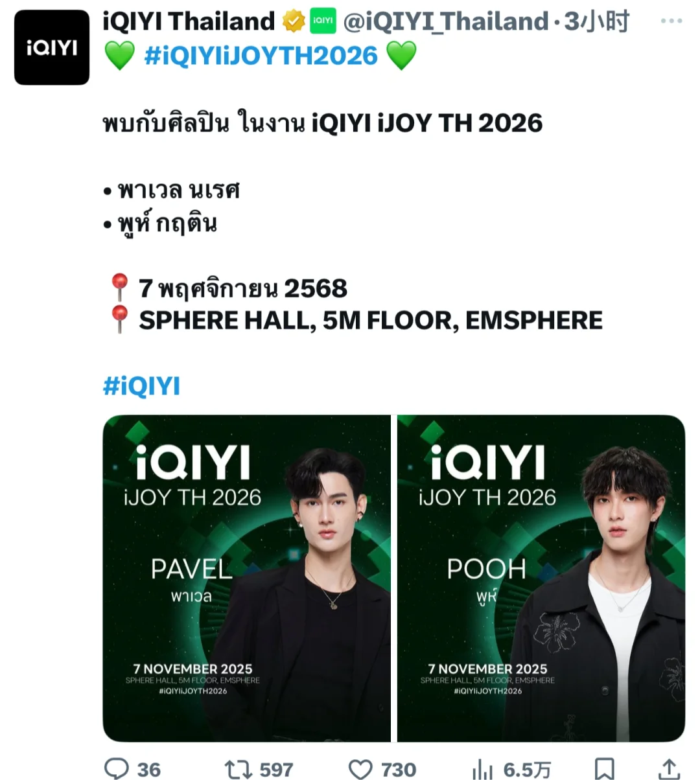The width and height of the screenshot is (700, 780).
Task: Click the retweet arrows icon
Action: tap(237, 769)
